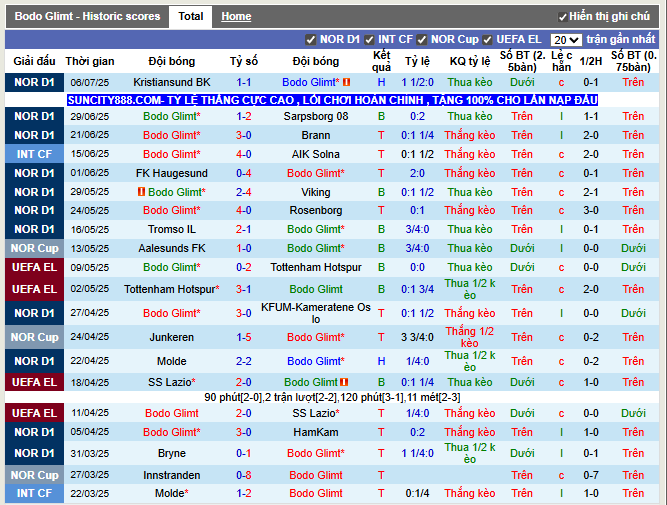667x505 pixels.
Task: Click the Rosenborg team name
Action: coord(316,211)
